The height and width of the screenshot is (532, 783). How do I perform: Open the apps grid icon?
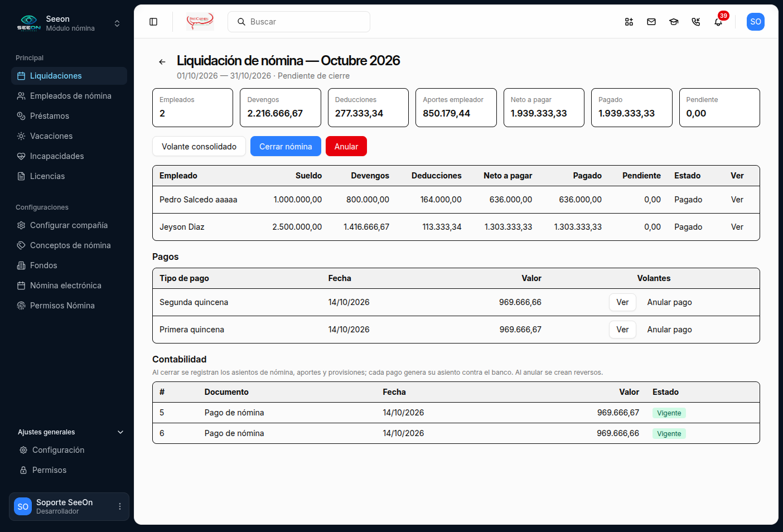[629, 22]
